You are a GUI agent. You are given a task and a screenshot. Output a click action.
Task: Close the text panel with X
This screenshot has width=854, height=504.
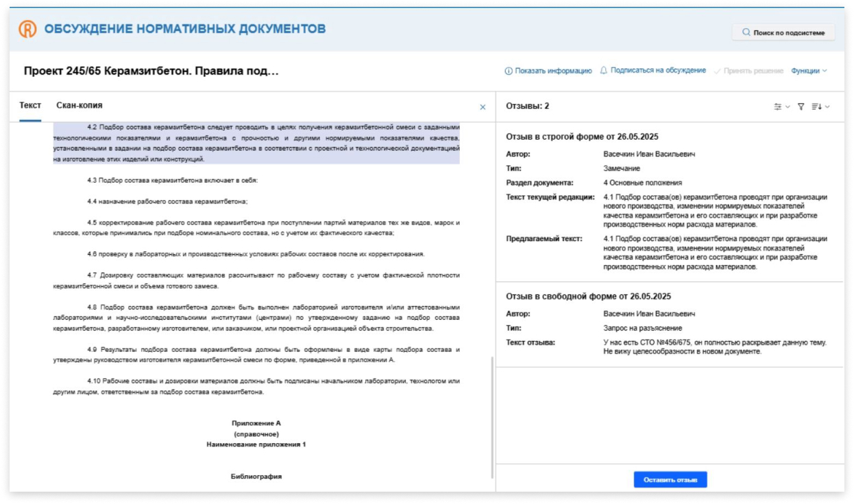[483, 107]
